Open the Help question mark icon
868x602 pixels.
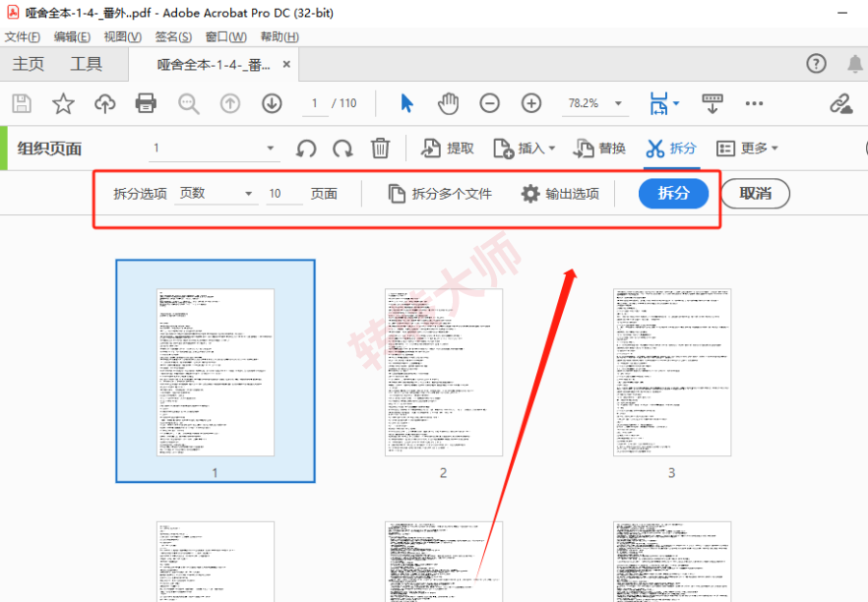pyautogui.click(x=816, y=64)
